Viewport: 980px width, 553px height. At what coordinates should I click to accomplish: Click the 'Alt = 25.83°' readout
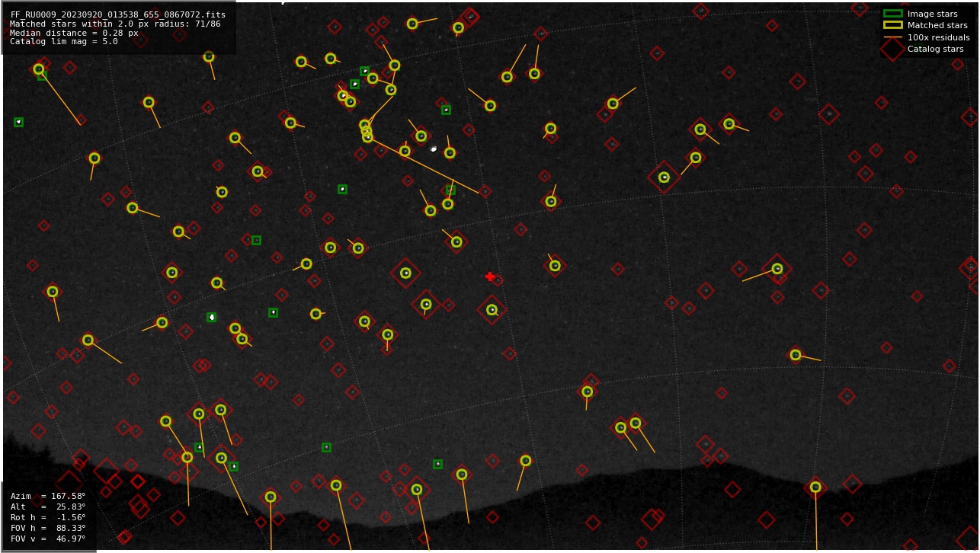pyautogui.click(x=48, y=507)
